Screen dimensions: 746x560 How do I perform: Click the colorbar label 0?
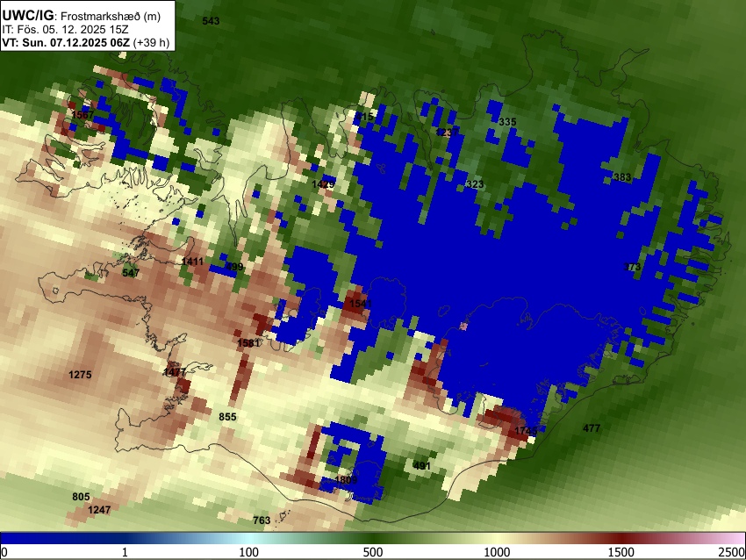[x=4, y=552]
